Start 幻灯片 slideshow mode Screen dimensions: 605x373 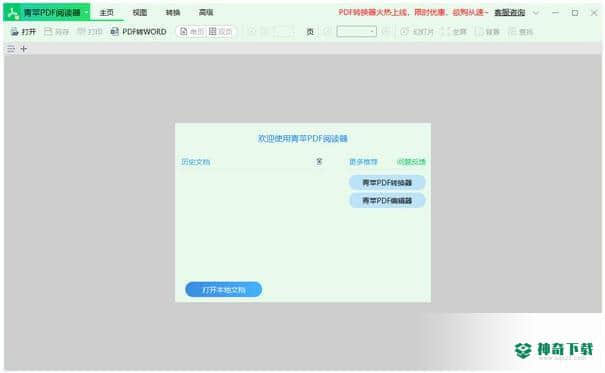(417, 32)
